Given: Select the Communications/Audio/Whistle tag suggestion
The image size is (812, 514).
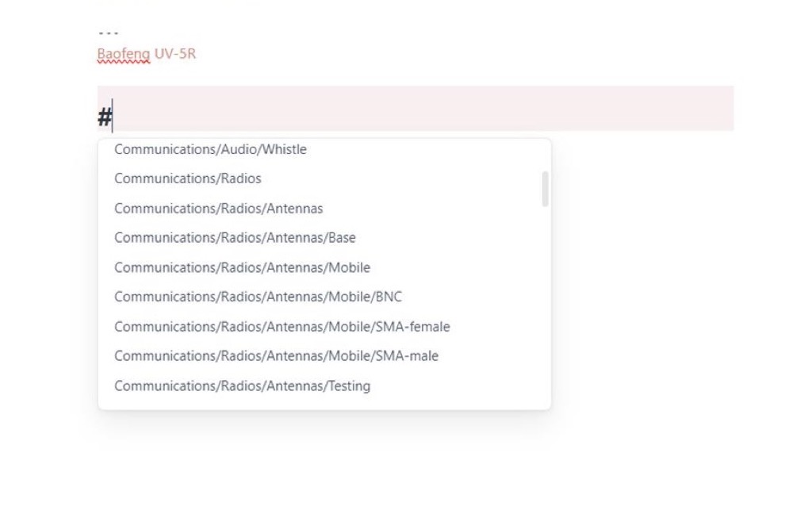Looking at the screenshot, I should (210, 149).
